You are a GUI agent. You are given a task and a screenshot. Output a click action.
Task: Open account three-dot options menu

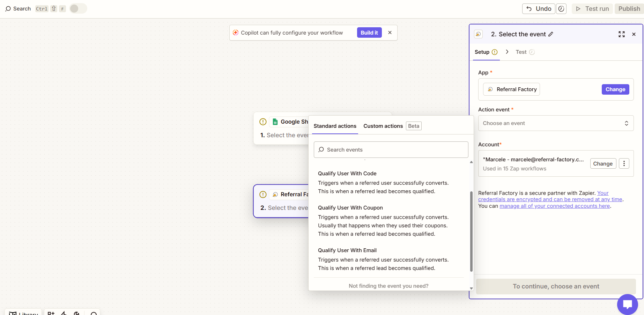coord(624,163)
